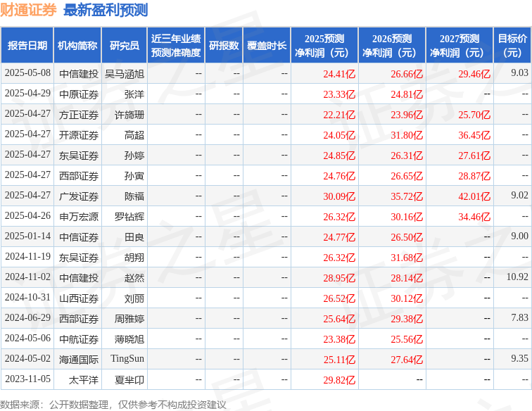The width and height of the screenshot is (532, 411).
Task: Click the 29.46亿 forecast value
Action: click(x=474, y=74)
